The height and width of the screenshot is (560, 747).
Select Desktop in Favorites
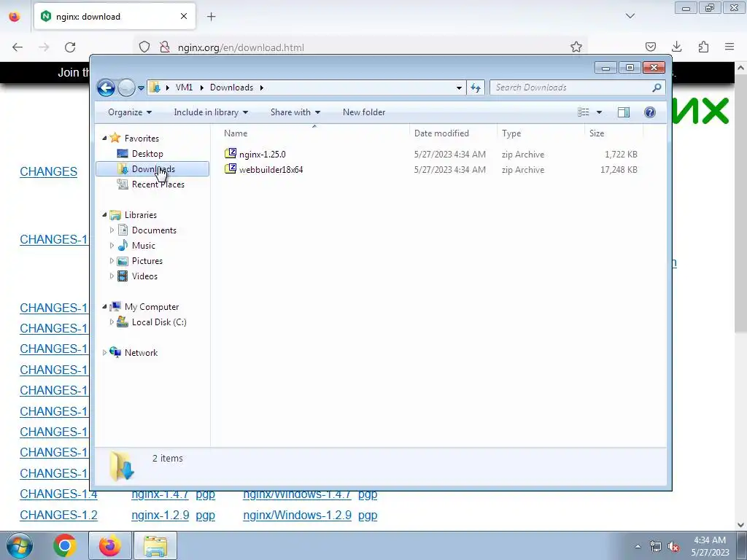click(x=147, y=154)
